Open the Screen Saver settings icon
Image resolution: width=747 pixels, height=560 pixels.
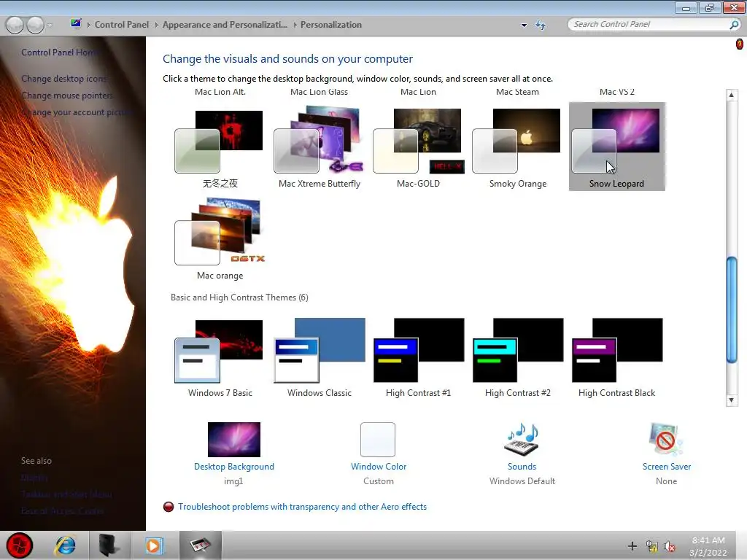pos(666,439)
